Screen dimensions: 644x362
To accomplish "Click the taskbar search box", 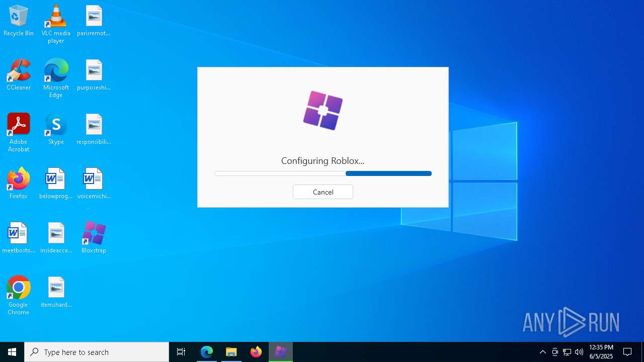I will point(97,352).
